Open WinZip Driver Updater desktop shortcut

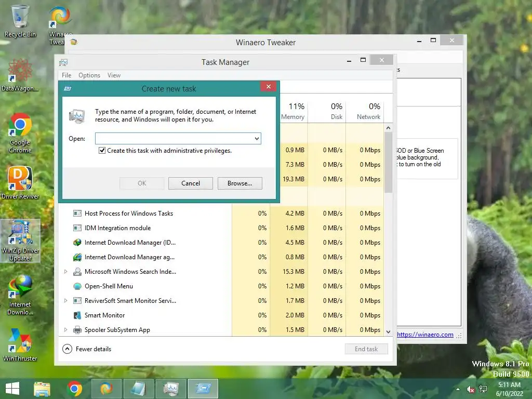[20, 241]
